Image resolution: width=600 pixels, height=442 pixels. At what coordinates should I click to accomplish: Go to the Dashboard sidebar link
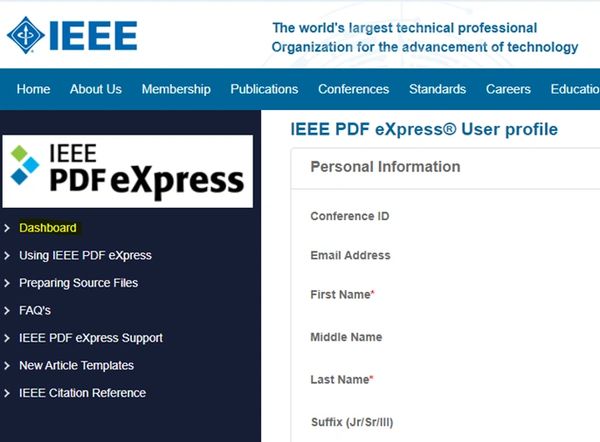point(48,228)
